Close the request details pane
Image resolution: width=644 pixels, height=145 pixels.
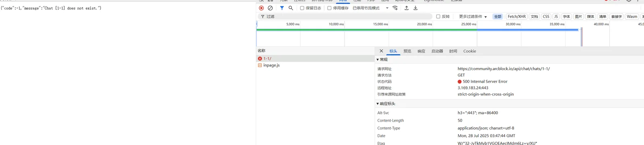(381, 51)
